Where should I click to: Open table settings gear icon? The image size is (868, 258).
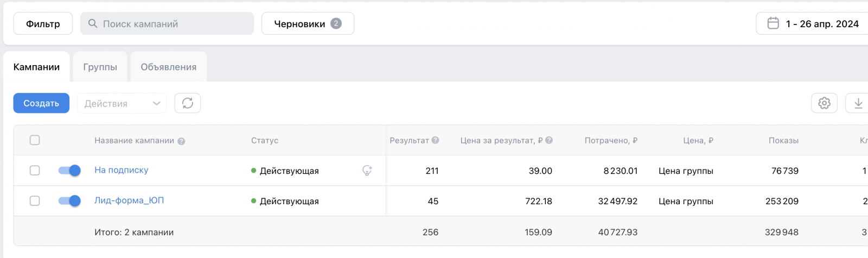coord(824,103)
